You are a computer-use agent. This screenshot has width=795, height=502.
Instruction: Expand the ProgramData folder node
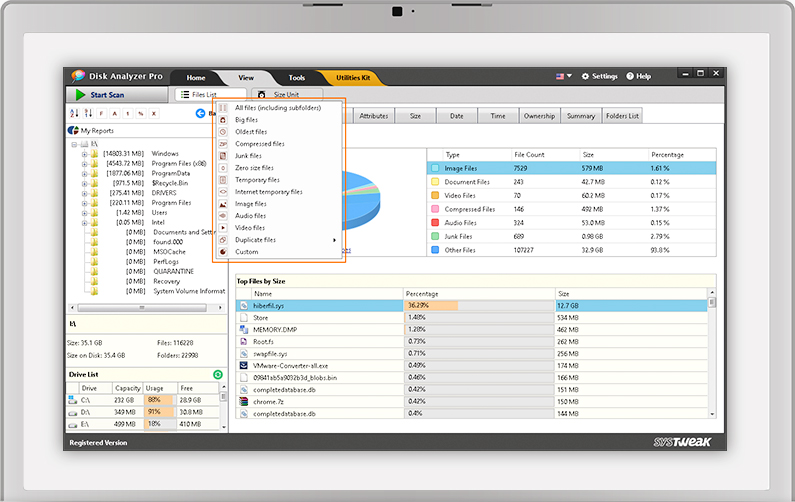click(x=84, y=173)
